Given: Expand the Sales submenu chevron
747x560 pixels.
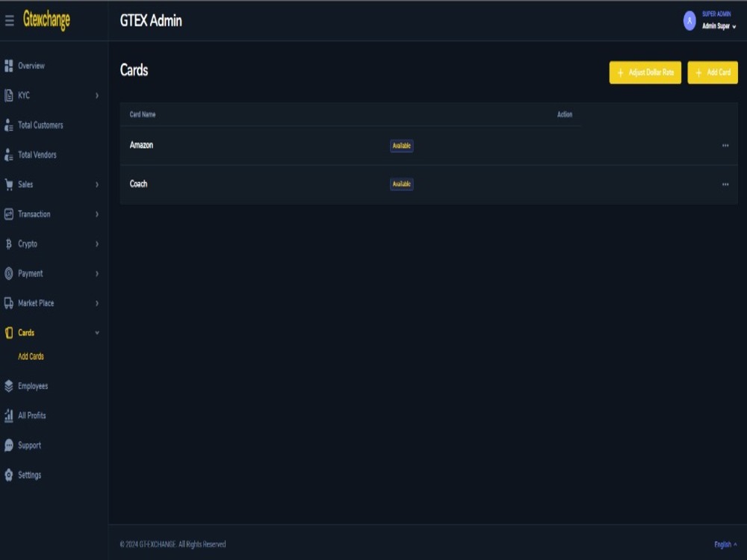Looking at the screenshot, I should click(x=97, y=184).
